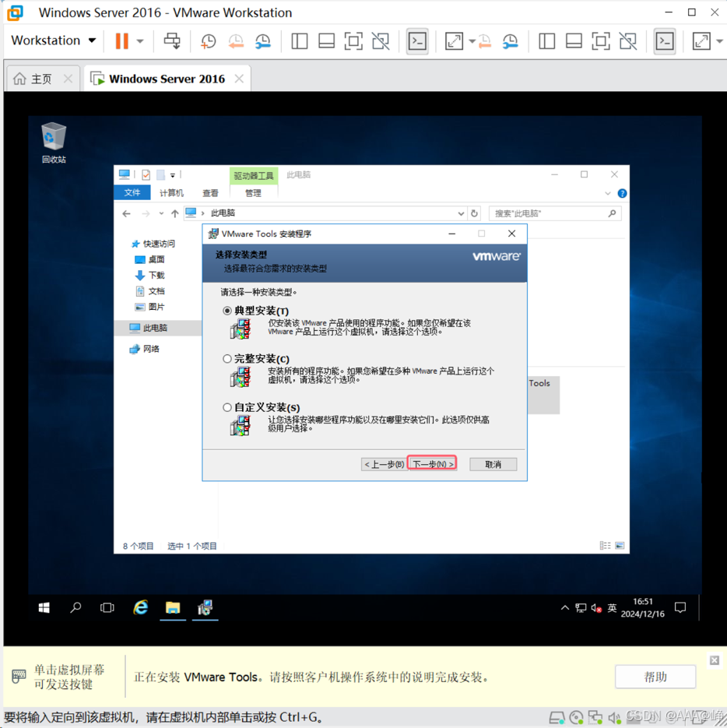Close the Windows Server 2016 tab
This screenshot has height=728, width=727.
tap(239, 79)
